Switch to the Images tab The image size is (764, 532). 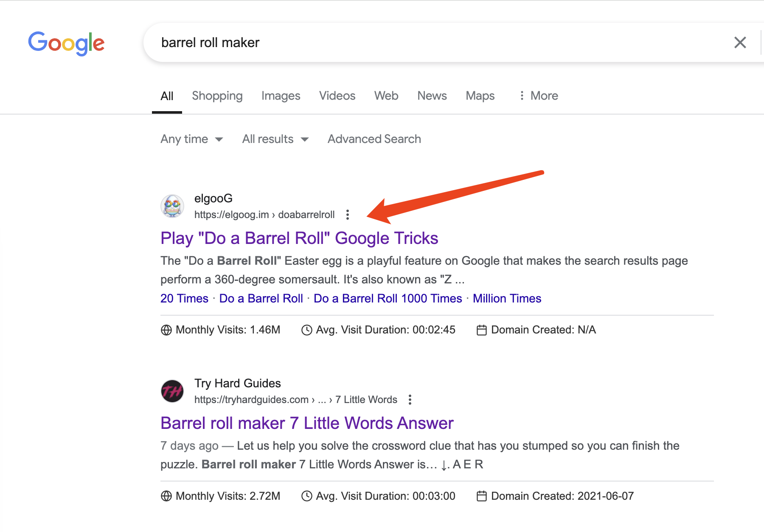281,96
